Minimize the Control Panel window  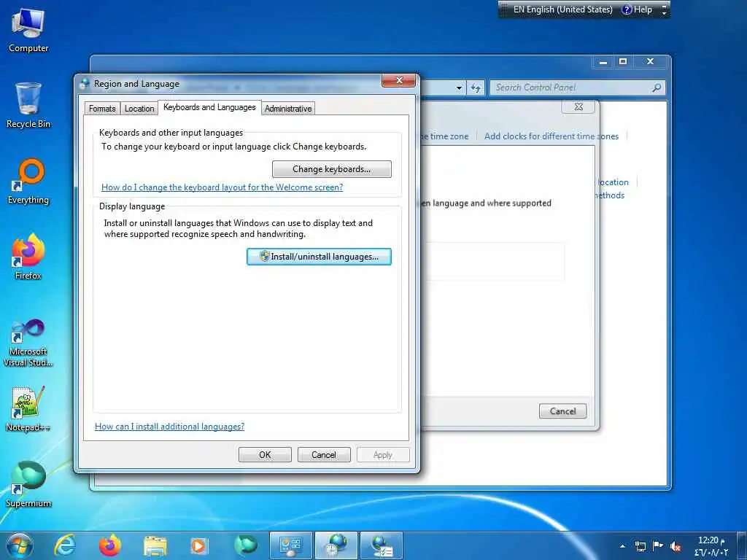click(603, 62)
